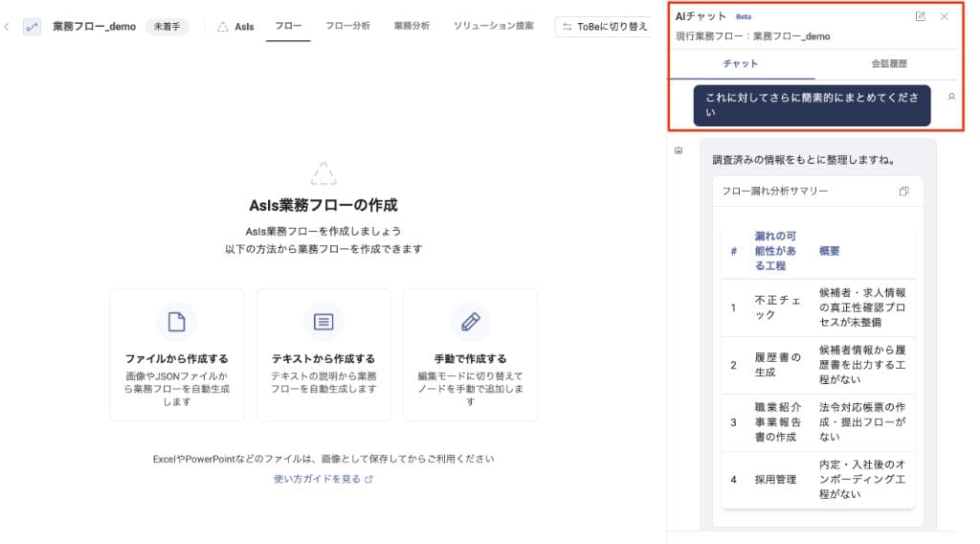Viewport: 980px width, 544px height.
Task: Click the text lines icon
Action: point(323,322)
